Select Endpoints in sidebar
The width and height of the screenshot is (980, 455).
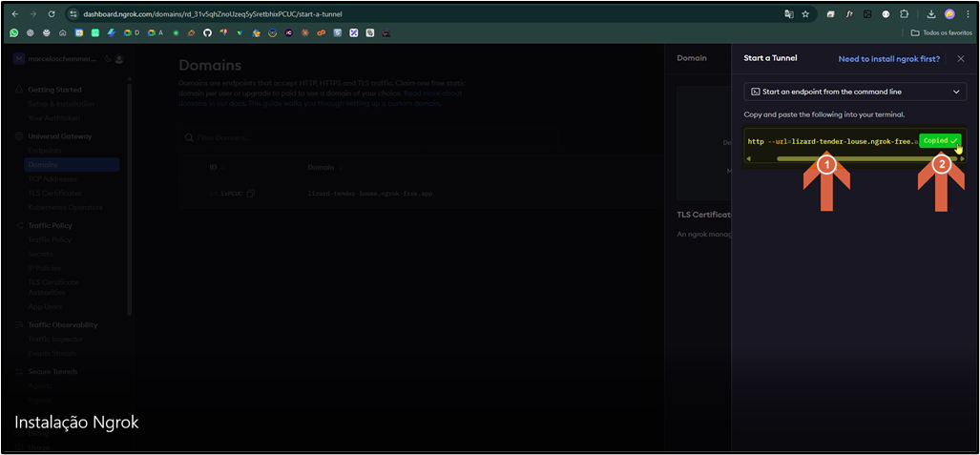point(45,151)
